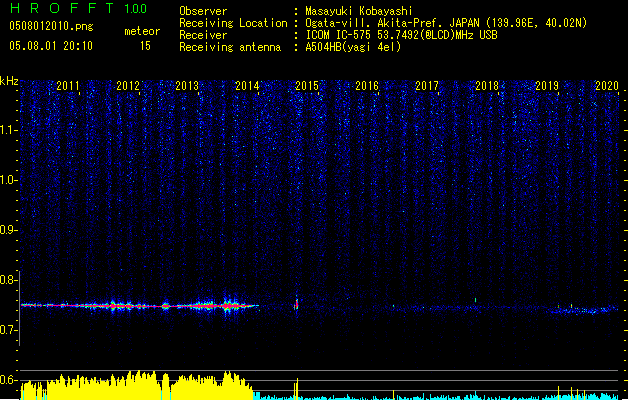Screen dimensions: 629x400
Task: Click the 2011 time marker
Action: (68, 86)
